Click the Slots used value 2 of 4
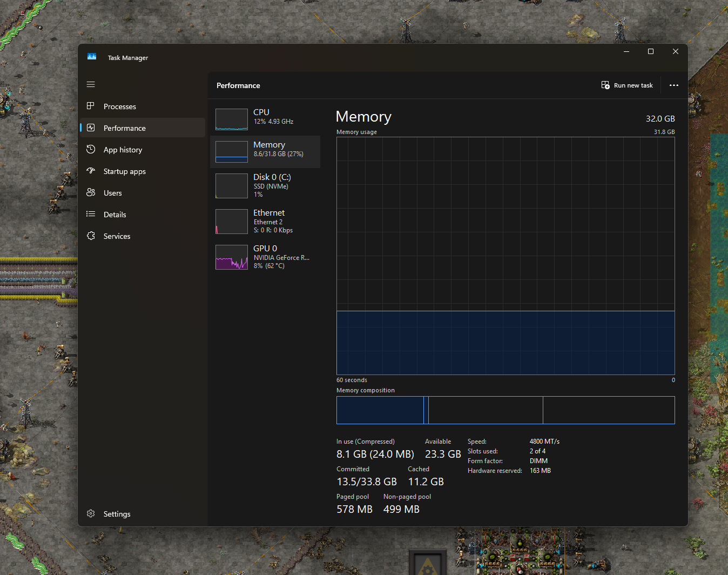The width and height of the screenshot is (728, 575). pos(537,451)
